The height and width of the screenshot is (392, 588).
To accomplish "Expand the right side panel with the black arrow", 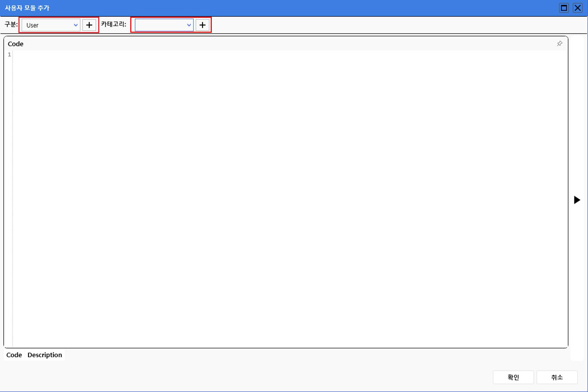I will [577, 200].
